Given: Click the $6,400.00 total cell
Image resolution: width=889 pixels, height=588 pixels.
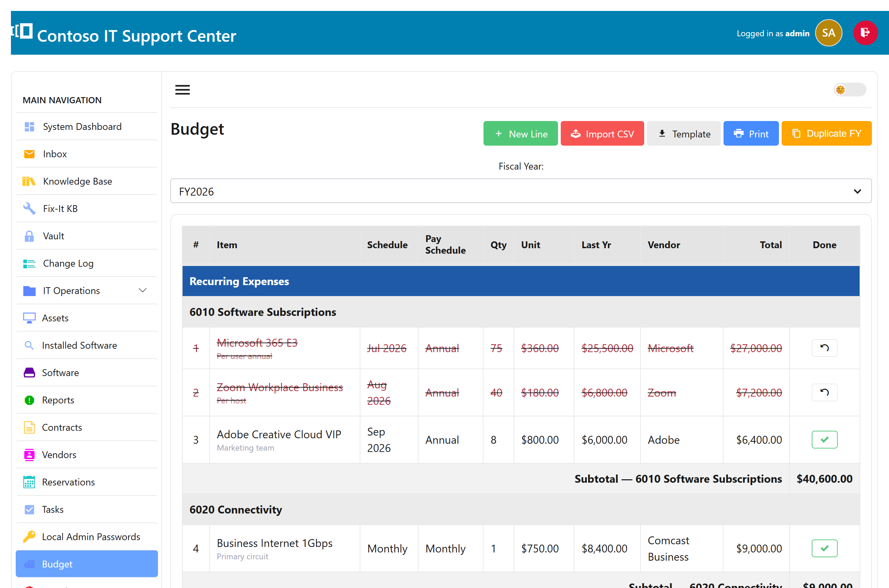Looking at the screenshot, I should click(x=756, y=440).
